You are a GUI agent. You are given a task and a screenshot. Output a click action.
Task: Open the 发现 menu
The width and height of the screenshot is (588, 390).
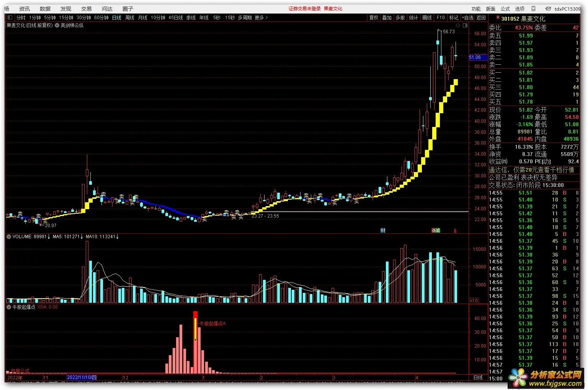click(x=66, y=8)
